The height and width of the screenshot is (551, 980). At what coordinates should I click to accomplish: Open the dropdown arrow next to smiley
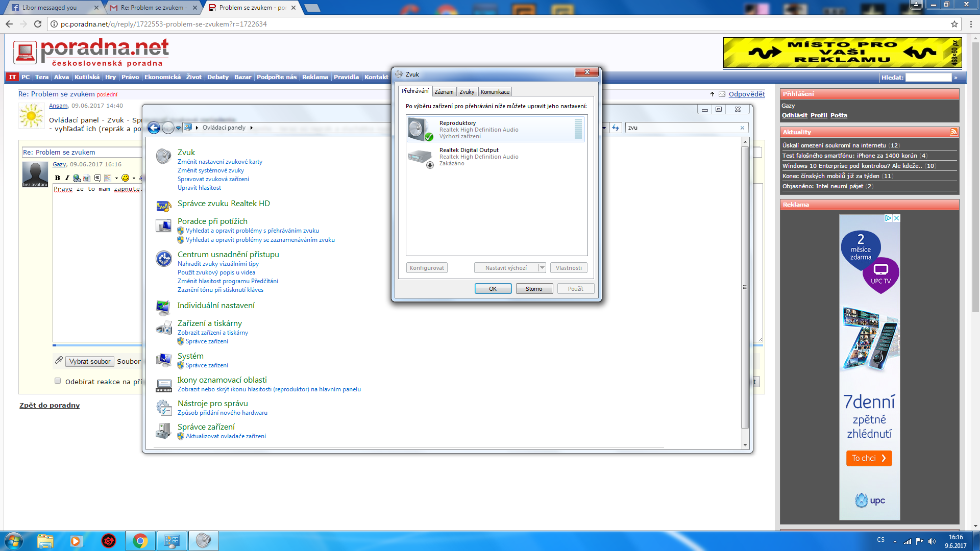134,179
